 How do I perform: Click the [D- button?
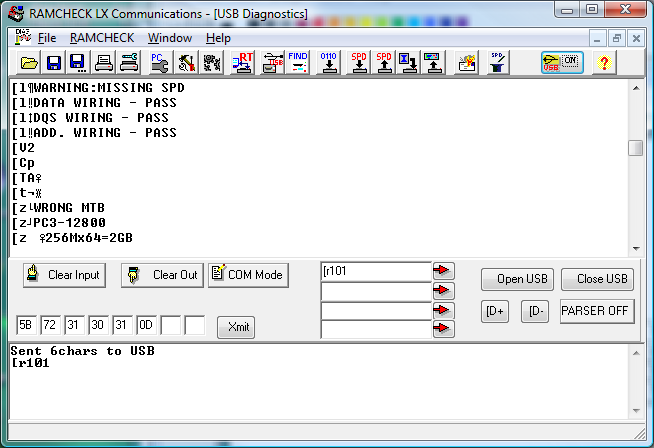[x=535, y=311]
